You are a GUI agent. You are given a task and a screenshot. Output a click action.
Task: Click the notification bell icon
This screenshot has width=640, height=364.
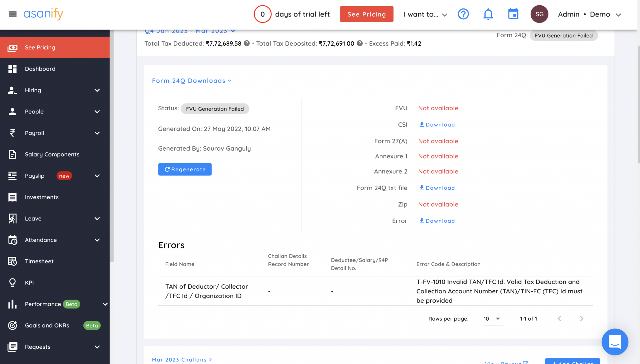(488, 14)
